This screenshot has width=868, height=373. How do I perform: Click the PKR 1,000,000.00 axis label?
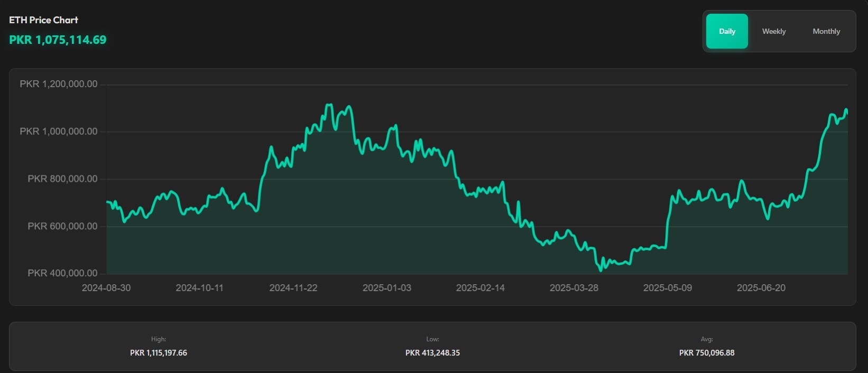(x=59, y=132)
